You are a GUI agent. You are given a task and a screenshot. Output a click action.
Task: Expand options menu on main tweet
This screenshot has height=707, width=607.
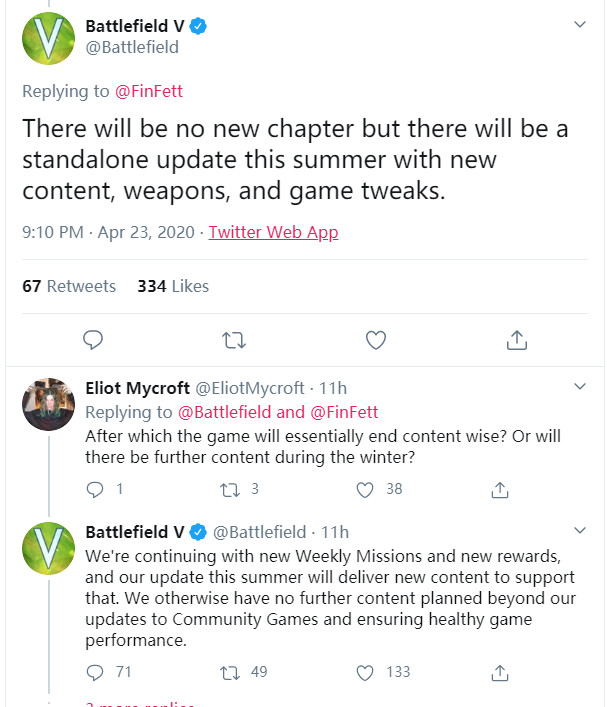point(579,24)
